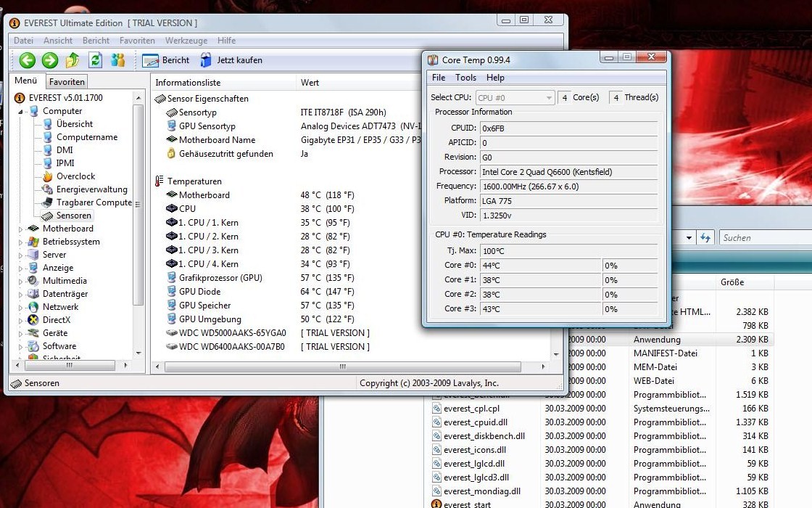The height and width of the screenshot is (508, 812).
Task: Select Computername in the tree
Action: [x=87, y=137]
